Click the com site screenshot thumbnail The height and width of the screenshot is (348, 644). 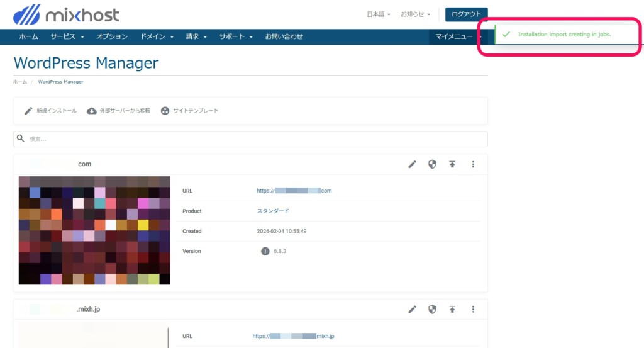(x=94, y=230)
